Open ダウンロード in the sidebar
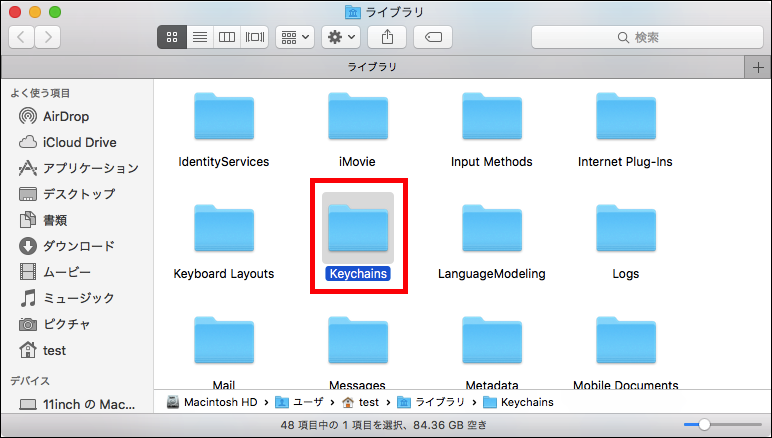 (67, 246)
